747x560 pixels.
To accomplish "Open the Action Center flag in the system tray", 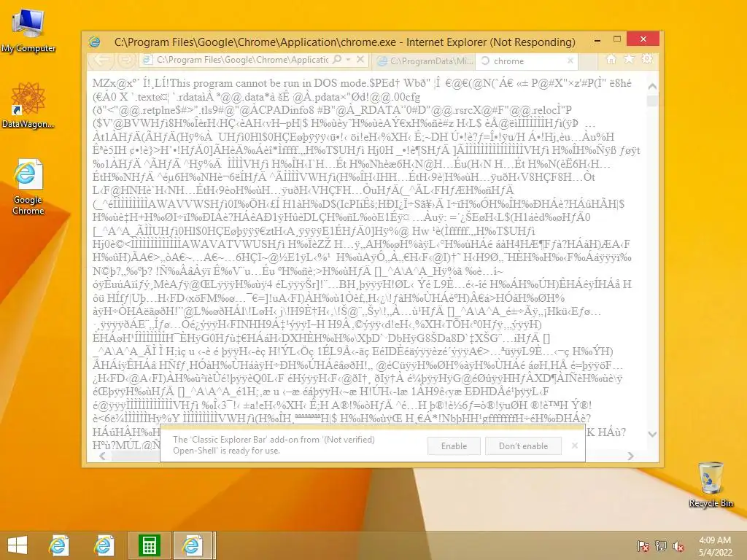I will (643, 546).
